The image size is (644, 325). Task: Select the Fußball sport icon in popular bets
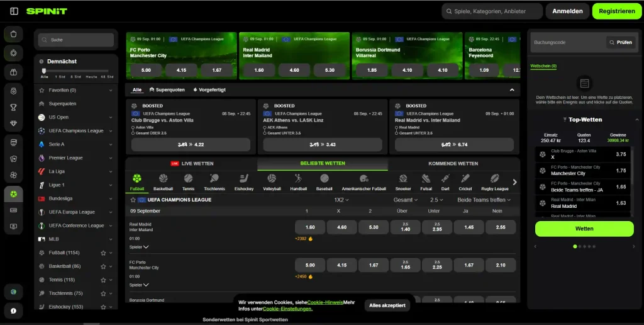[136, 183]
